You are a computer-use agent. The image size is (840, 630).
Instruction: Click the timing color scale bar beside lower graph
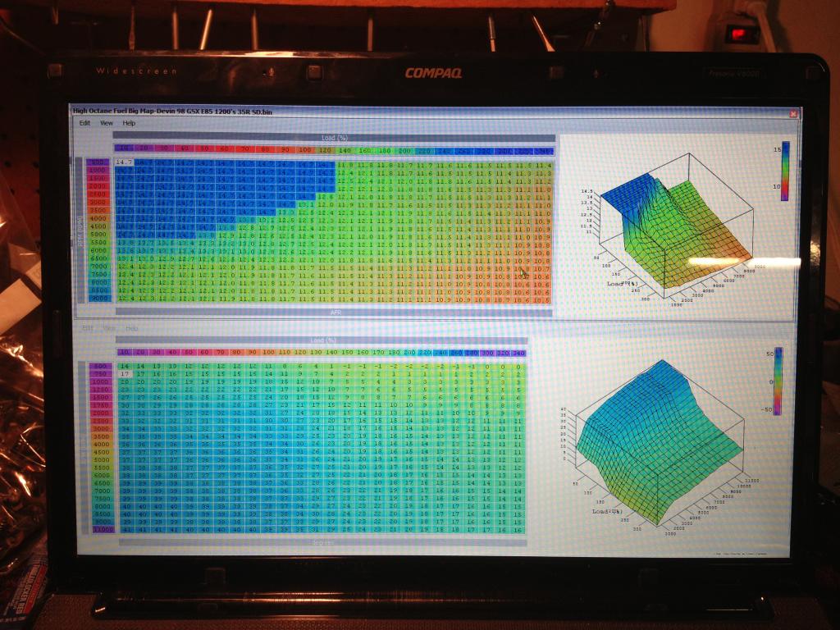point(778,381)
